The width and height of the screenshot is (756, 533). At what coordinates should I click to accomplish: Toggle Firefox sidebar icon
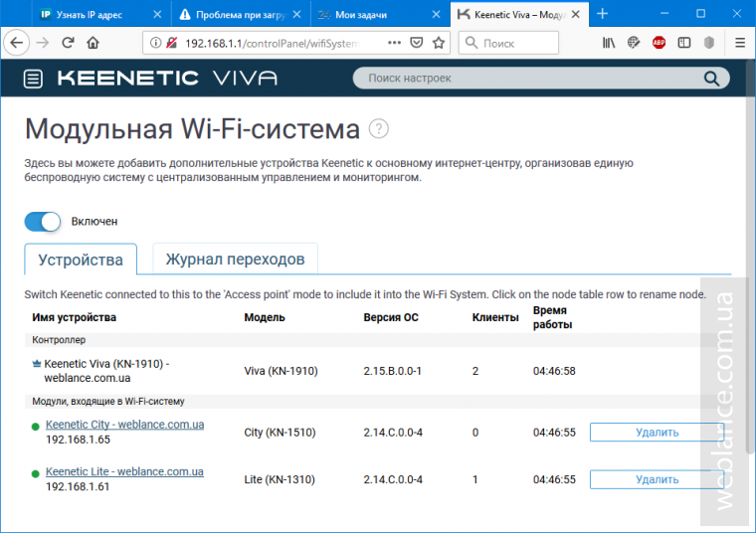pyautogui.click(x=683, y=43)
